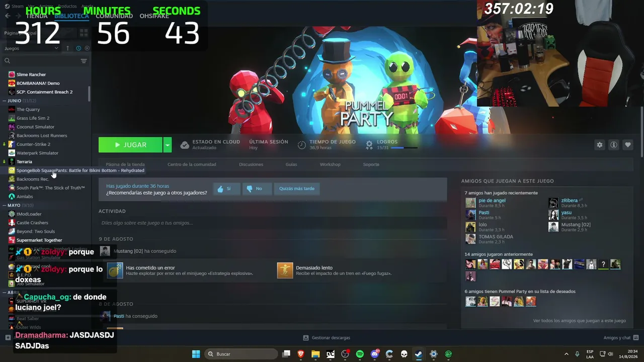The width and height of the screenshot is (644, 362).
Task: Click the sort direction arrow icon
Action: pyautogui.click(x=67, y=48)
